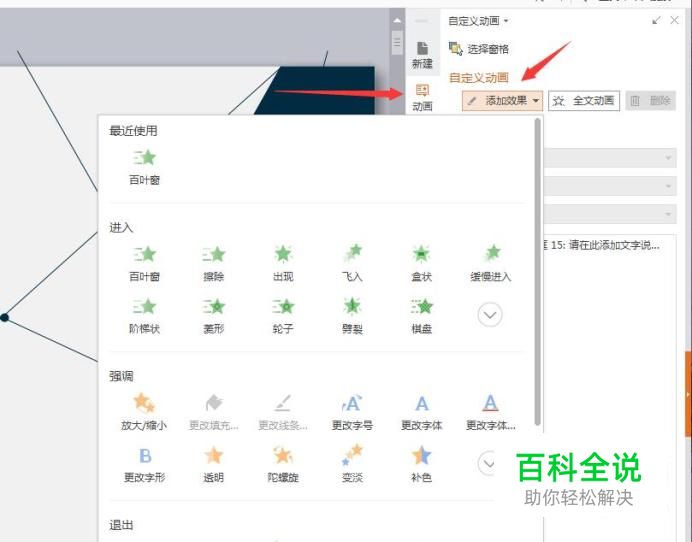
Task: Select the 缓慢进入 entrance effect
Action: tap(491, 263)
